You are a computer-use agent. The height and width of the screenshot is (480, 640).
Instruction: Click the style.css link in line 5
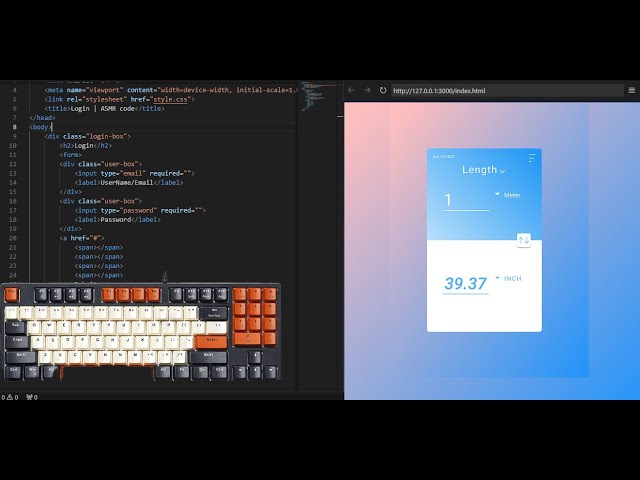point(170,99)
